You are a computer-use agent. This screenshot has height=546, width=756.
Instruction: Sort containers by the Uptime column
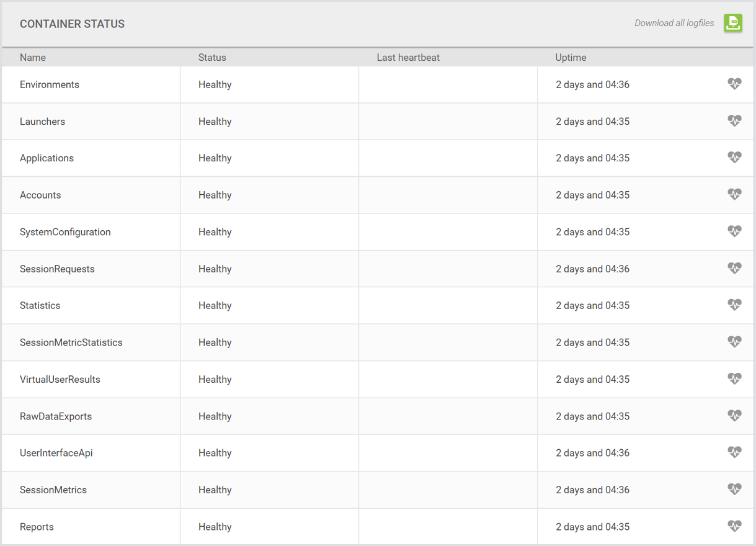tap(571, 57)
